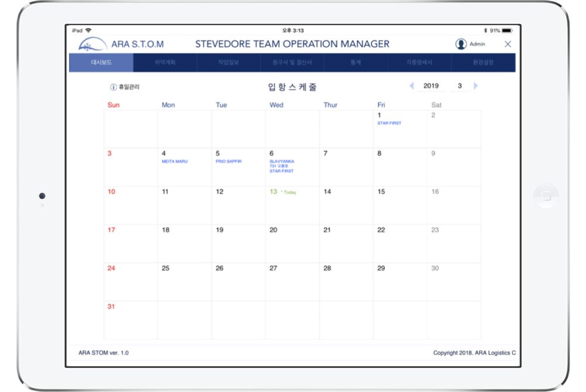Image resolution: width=586 pixels, height=392 pixels.
Task: Open FRIO SAPFIR entry on March 5
Action: [229, 162]
